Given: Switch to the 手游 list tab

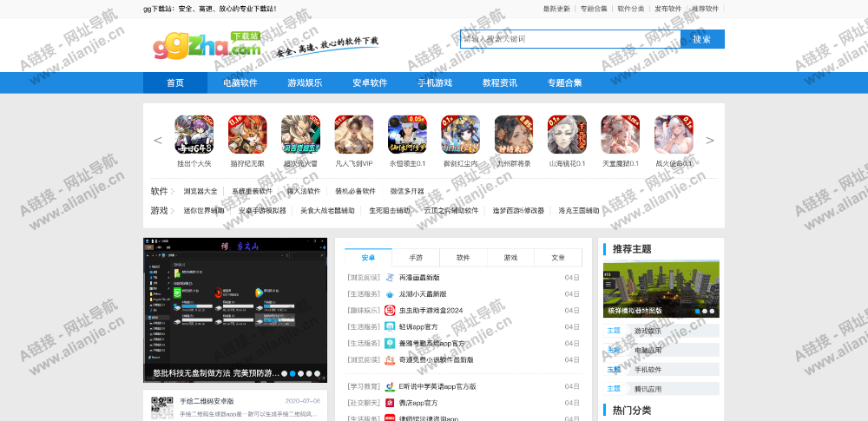Looking at the screenshot, I should (416, 258).
